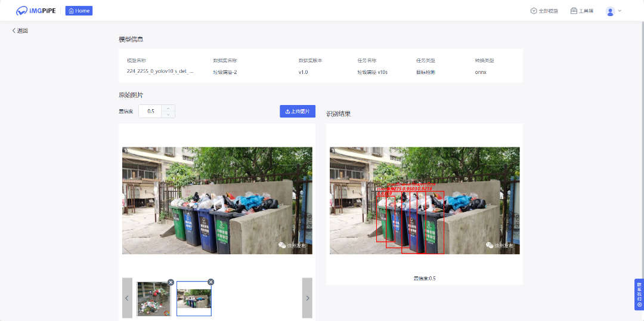This screenshot has height=321, width=644.
Task: Click the user avatar icon
Action: coord(610,11)
